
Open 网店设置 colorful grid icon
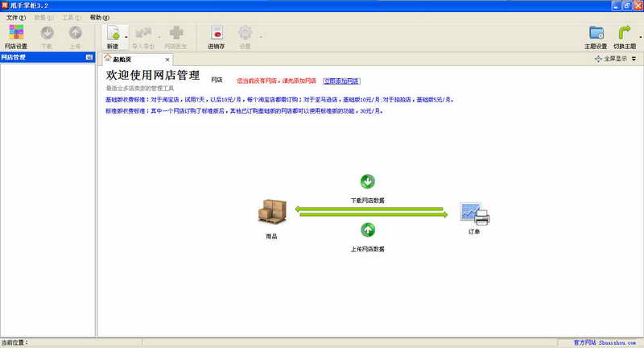(x=16, y=32)
